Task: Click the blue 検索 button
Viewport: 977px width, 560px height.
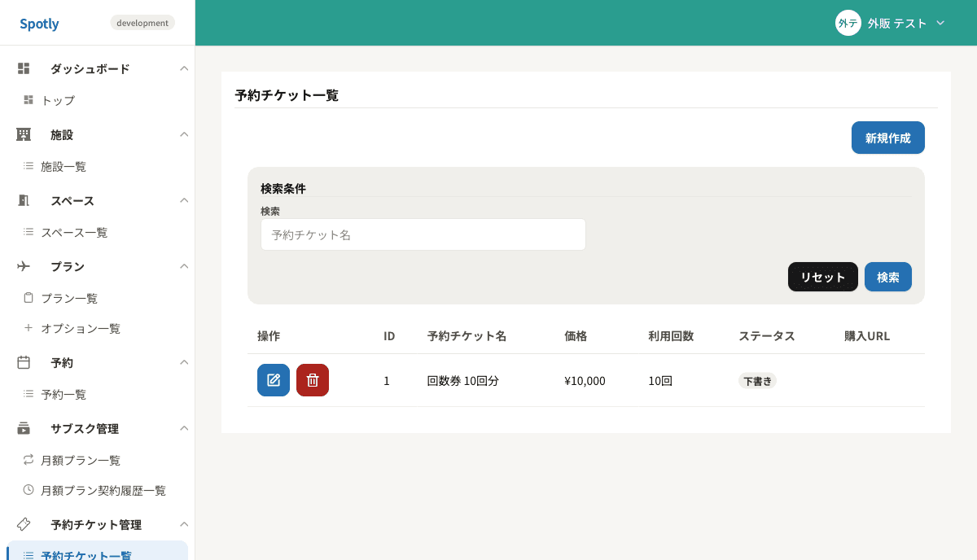Action: coord(888,277)
